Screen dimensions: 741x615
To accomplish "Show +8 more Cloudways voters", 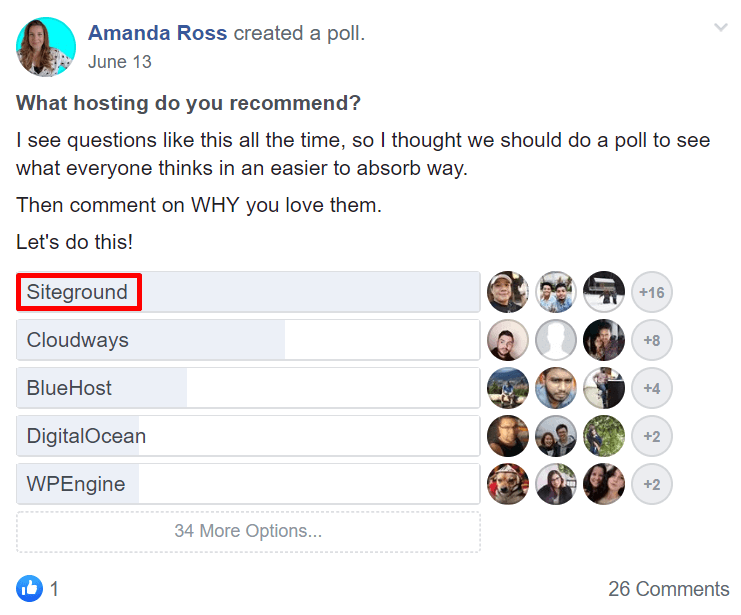I will click(x=652, y=340).
